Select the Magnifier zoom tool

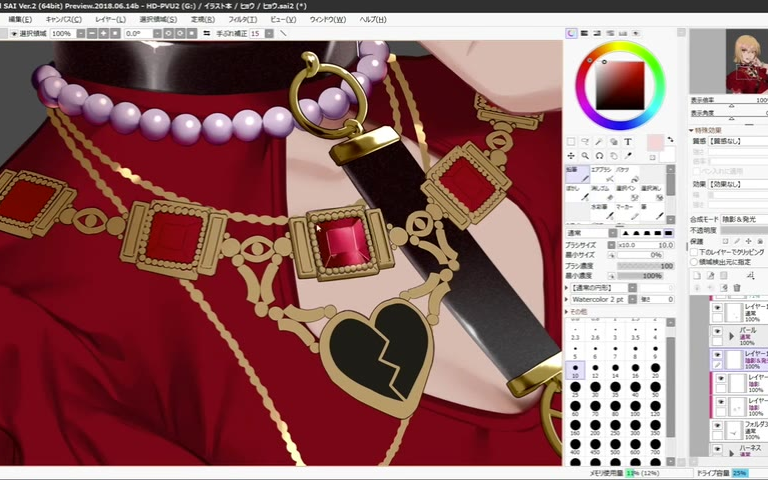(x=585, y=156)
